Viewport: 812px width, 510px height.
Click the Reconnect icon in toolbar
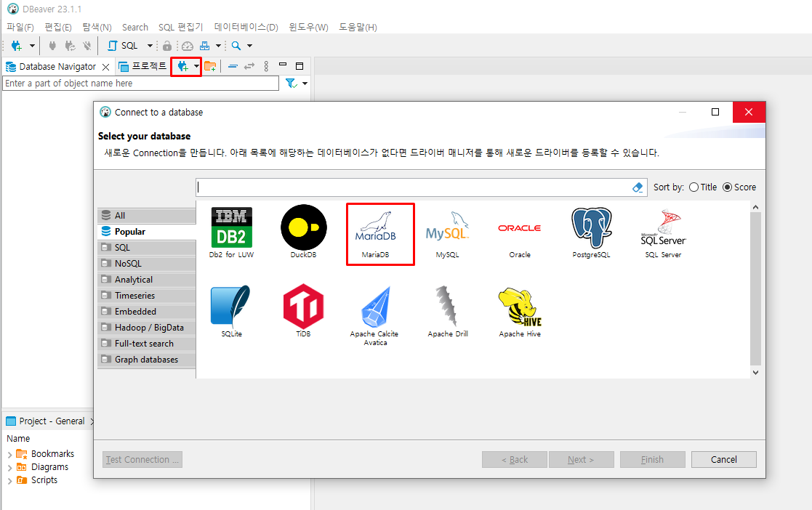[70, 46]
